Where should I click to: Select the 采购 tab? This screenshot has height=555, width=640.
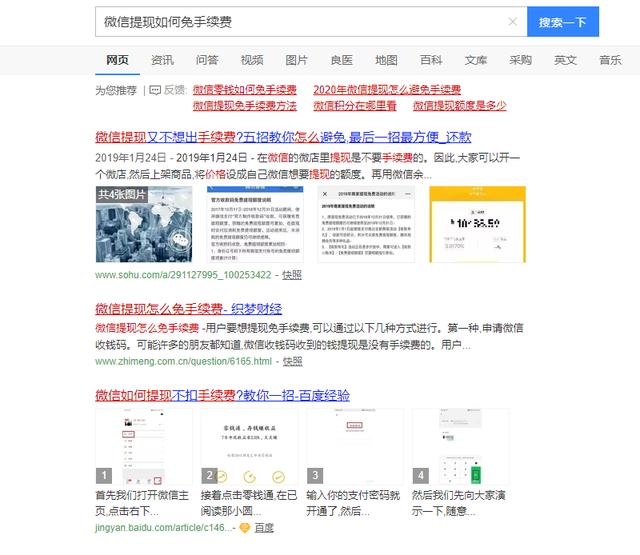pyautogui.click(x=521, y=60)
